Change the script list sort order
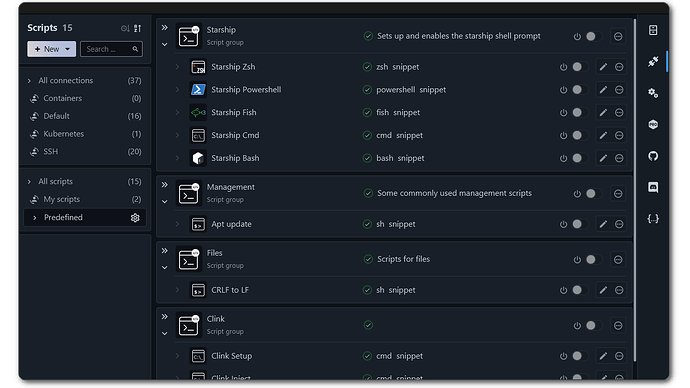The width and height of the screenshot is (690, 388). point(138,28)
